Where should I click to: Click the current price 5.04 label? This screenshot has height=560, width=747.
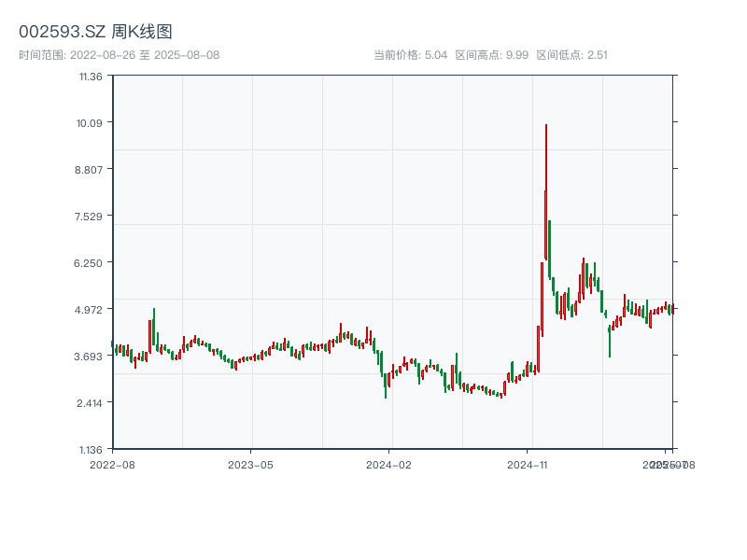point(410,55)
